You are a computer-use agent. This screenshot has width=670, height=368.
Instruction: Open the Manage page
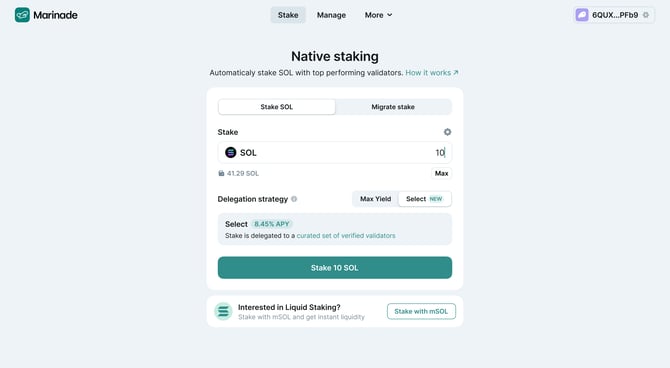click(x=331, y=15)
